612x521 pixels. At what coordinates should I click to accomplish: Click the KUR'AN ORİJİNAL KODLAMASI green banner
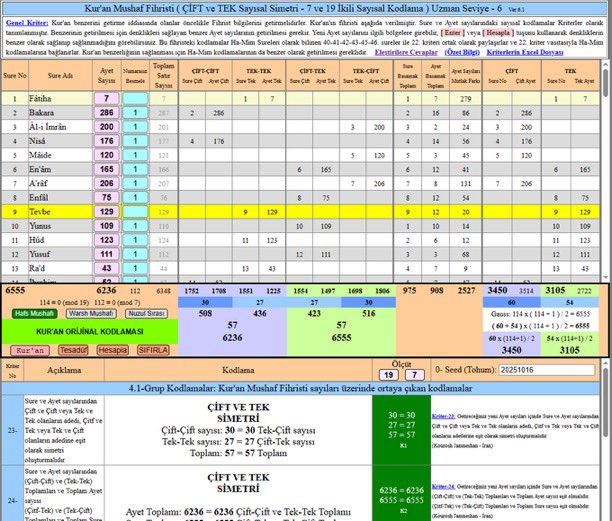(89, 331)
